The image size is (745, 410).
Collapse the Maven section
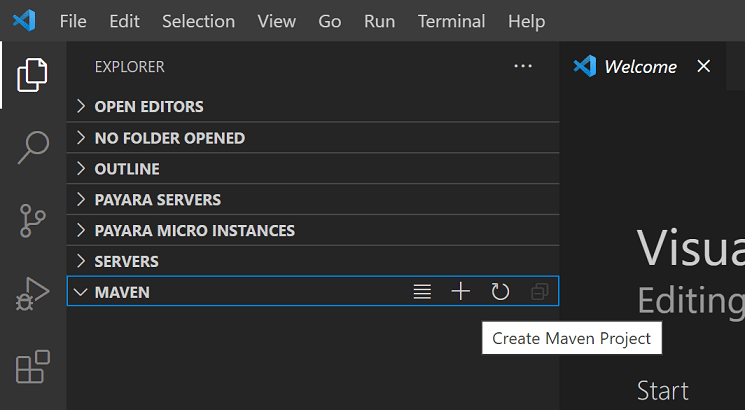(x=122, y=292)
